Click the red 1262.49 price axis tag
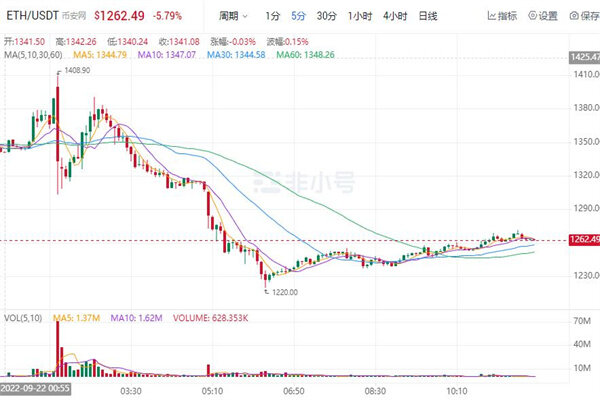 pos(581,240)
